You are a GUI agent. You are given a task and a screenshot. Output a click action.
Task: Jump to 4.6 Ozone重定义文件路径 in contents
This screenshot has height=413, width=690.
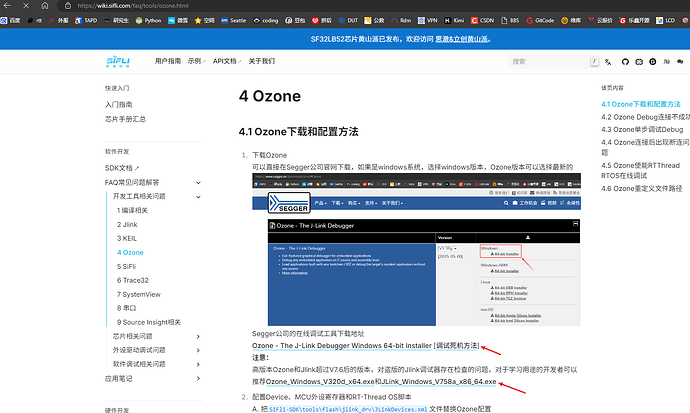coord(642,188)
